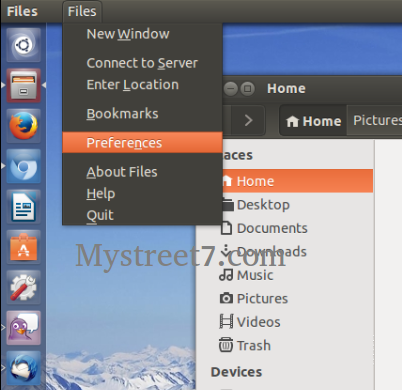Select Enter Location menu entry

142,85
